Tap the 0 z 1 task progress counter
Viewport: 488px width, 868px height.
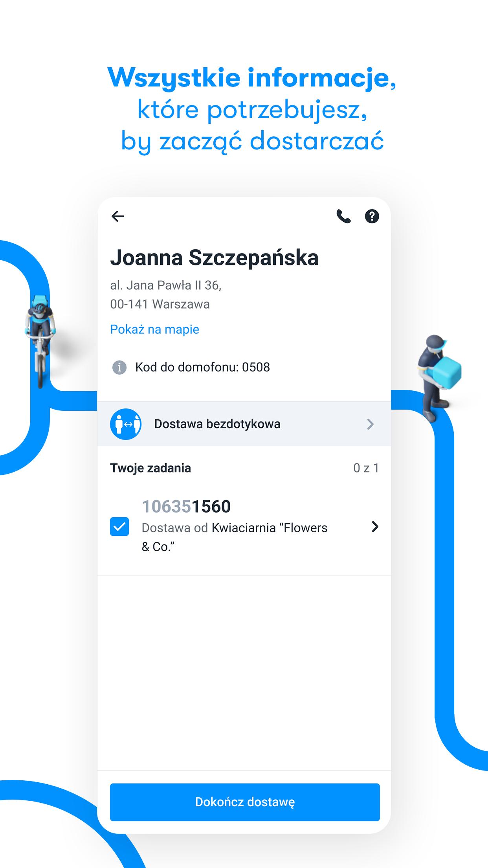(x=366, y=468)
